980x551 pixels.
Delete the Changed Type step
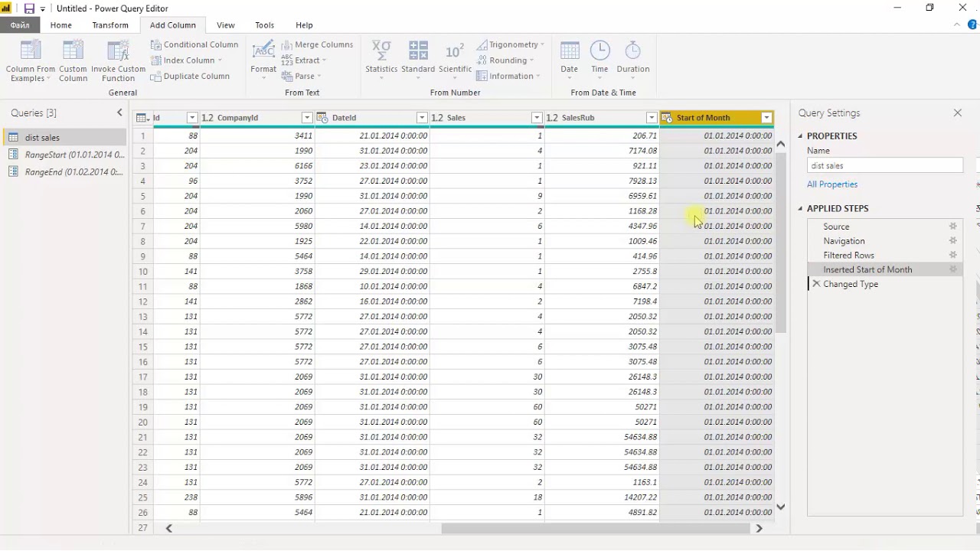click(x=816, y=284)
